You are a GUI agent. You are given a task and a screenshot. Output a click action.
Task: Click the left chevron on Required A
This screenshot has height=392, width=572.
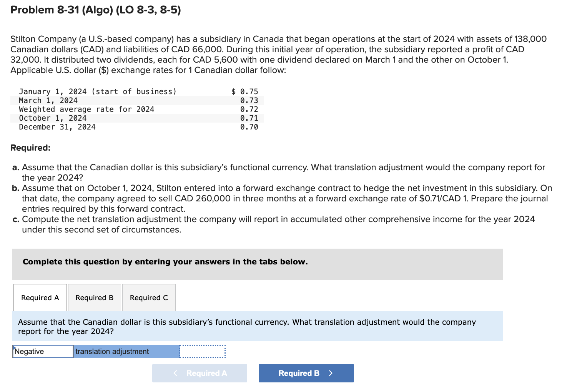pos(175,373)
